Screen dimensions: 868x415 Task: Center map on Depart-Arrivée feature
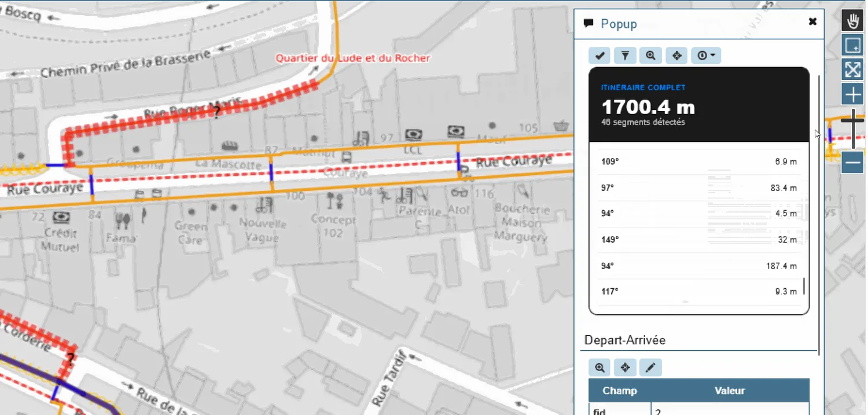click(x=625, y=367)
